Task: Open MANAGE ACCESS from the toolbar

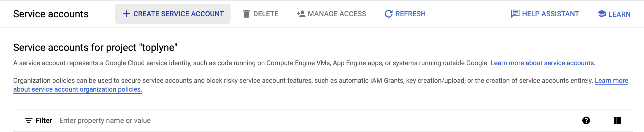Action: pos(337,14)
